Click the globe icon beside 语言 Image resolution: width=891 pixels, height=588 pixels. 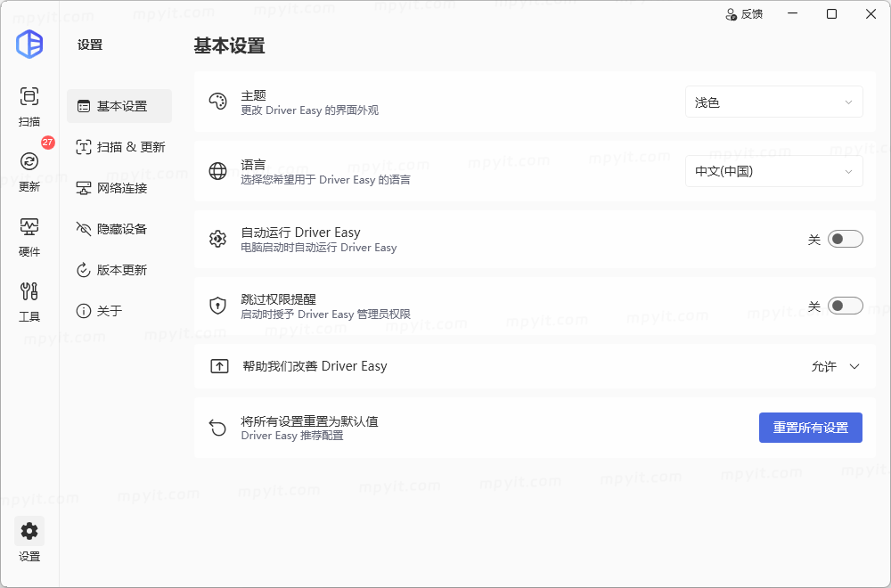tap(217, 171)
